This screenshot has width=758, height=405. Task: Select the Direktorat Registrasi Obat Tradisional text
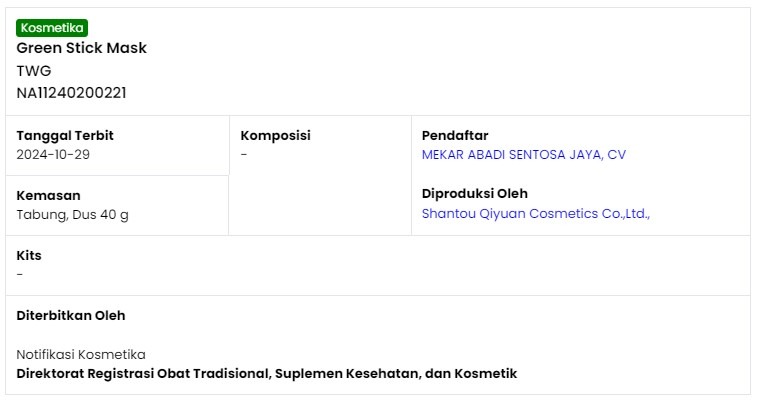point(143,374)
